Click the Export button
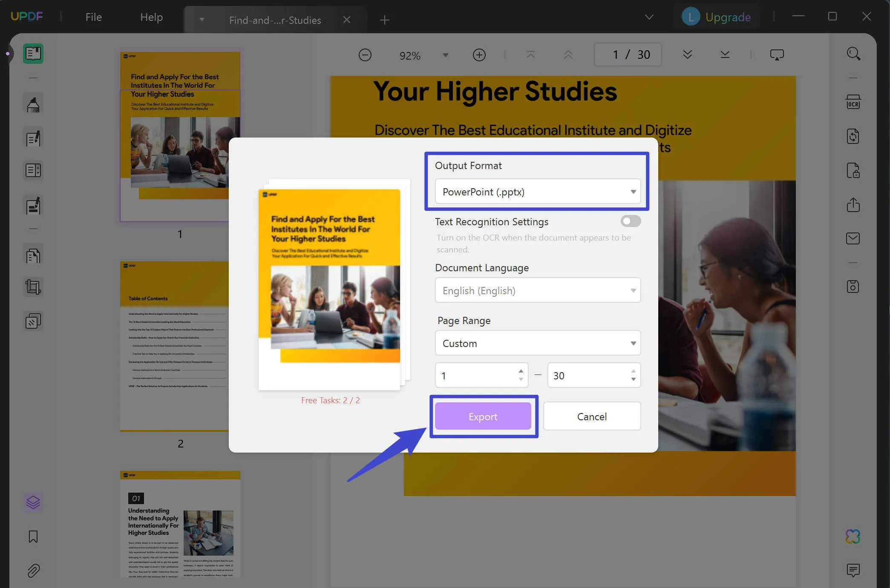 pyautogui.click(x=483, y=416)
